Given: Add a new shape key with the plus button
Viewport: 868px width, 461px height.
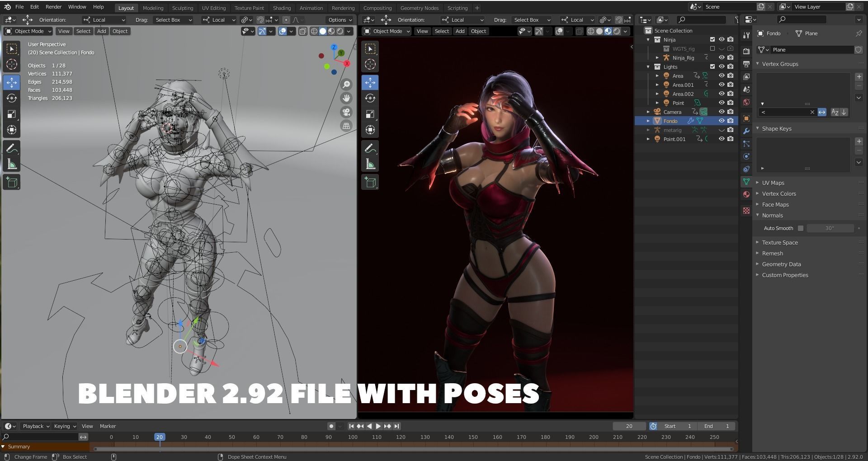Looking at the screenshot, I should [x=859, y=141].
